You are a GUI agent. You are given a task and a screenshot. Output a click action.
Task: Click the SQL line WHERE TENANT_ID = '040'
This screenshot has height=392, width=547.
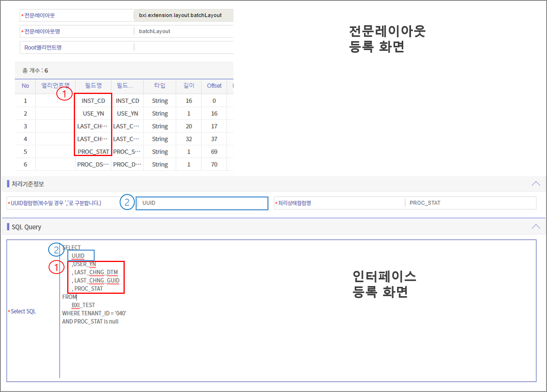pyautogui.click(x=94, y=313)
